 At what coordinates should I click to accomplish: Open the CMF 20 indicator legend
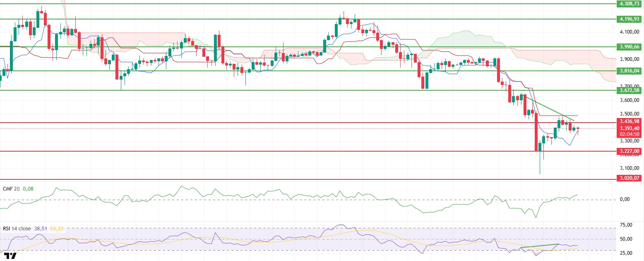click(11, 188)
